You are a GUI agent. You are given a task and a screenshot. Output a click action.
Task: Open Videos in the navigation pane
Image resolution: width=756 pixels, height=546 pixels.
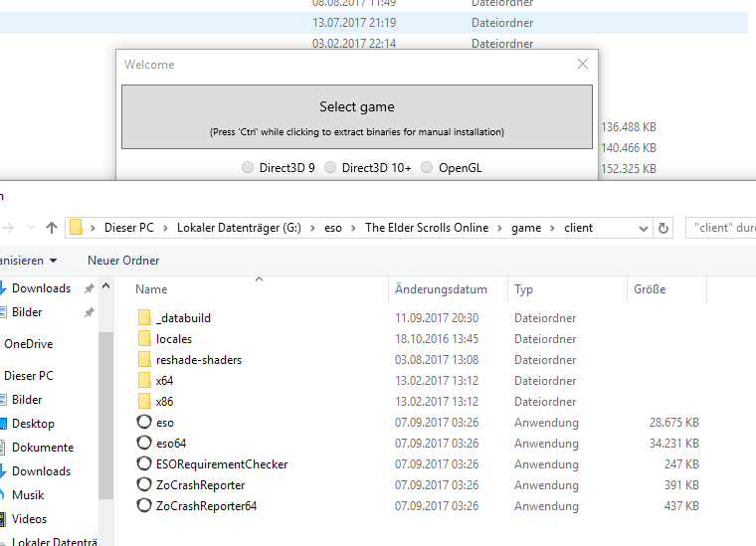click(x=29, y=519)
